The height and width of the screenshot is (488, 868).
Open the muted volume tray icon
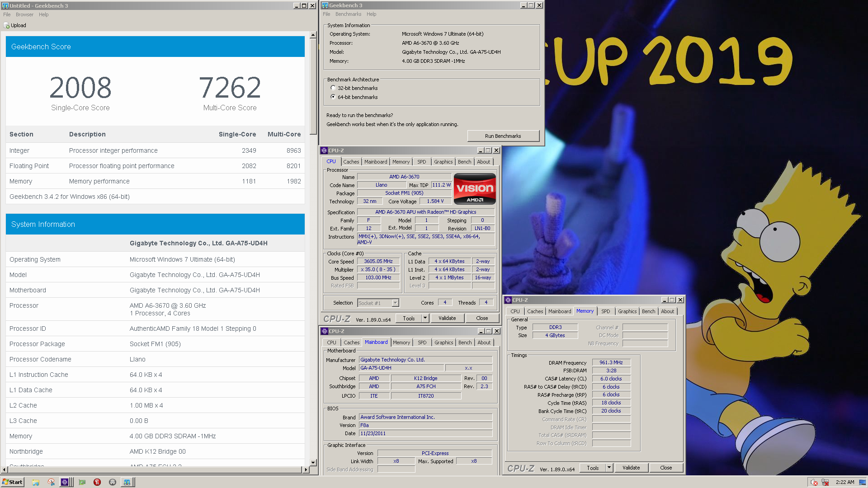(814, 482)
